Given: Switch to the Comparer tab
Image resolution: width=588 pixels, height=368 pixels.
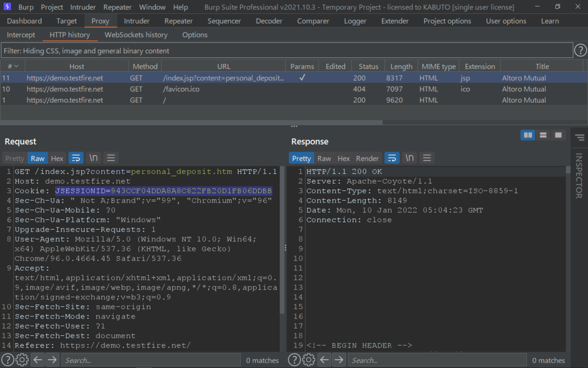Looking at the screenshot, I should [x=313, y=21].
